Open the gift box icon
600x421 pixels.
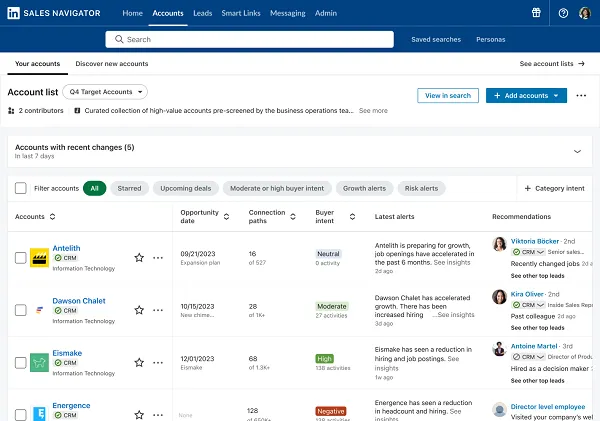point(536,13)
